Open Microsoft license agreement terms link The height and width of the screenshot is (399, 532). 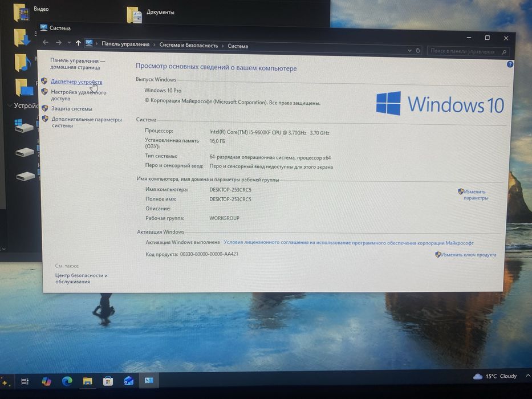[348, 243]
